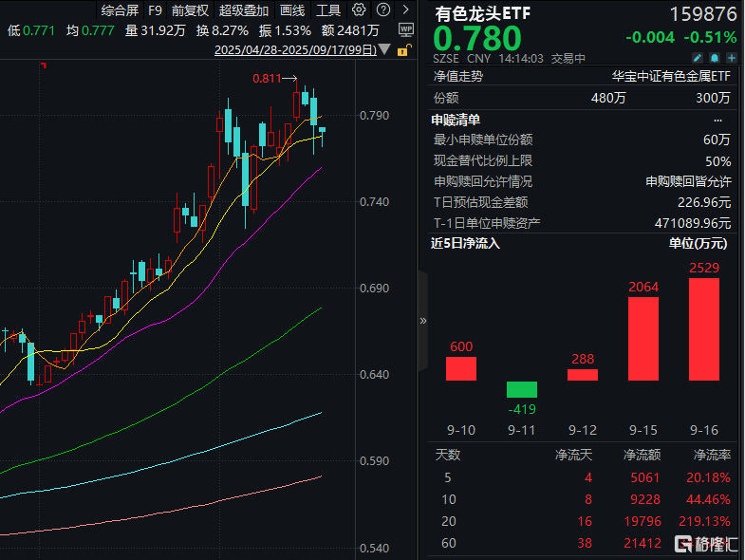Click the 净流率 column header
745x560 pixels.
point(712,455)
